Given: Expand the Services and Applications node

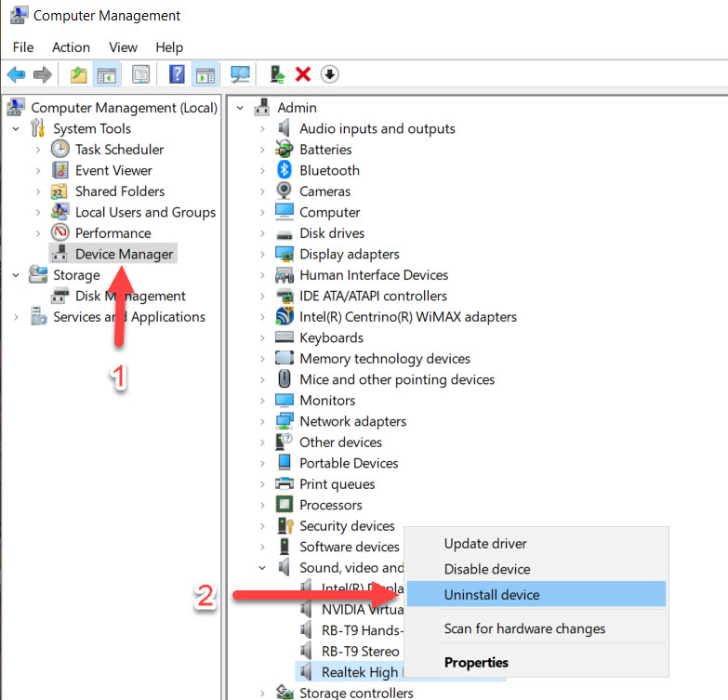Looking at the screenshot, I should (x=16, y=317).
